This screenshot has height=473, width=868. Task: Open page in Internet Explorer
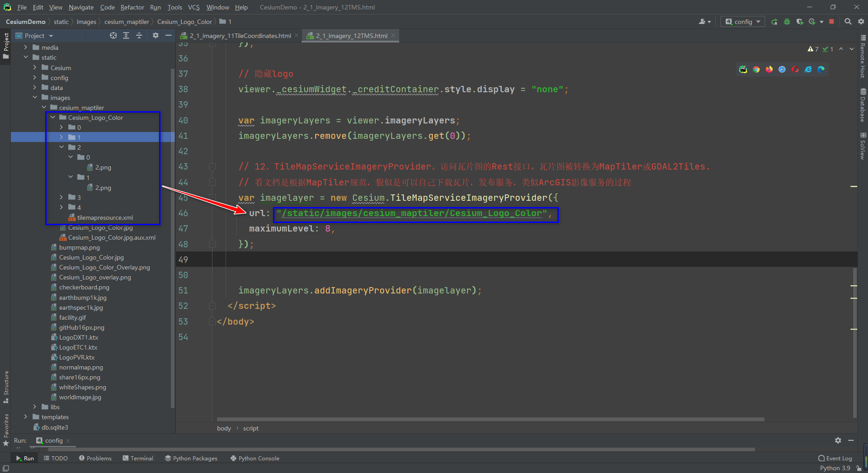click(x=808, y=69)
